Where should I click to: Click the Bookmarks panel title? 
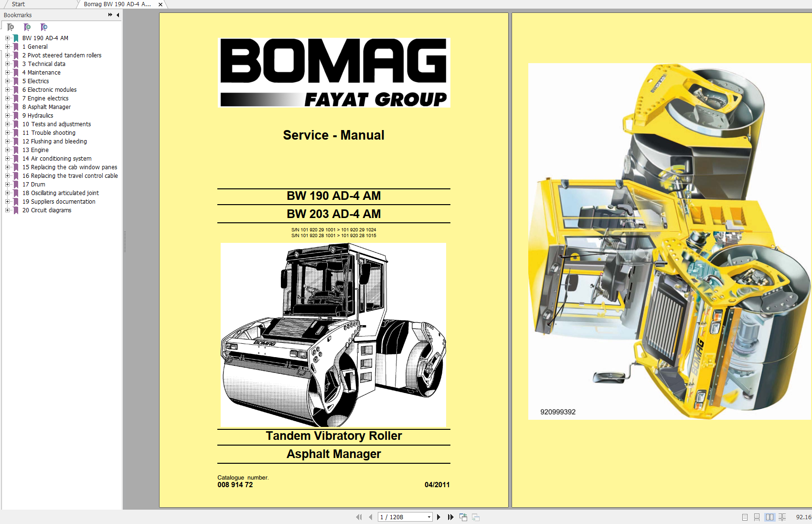(18, 15)
